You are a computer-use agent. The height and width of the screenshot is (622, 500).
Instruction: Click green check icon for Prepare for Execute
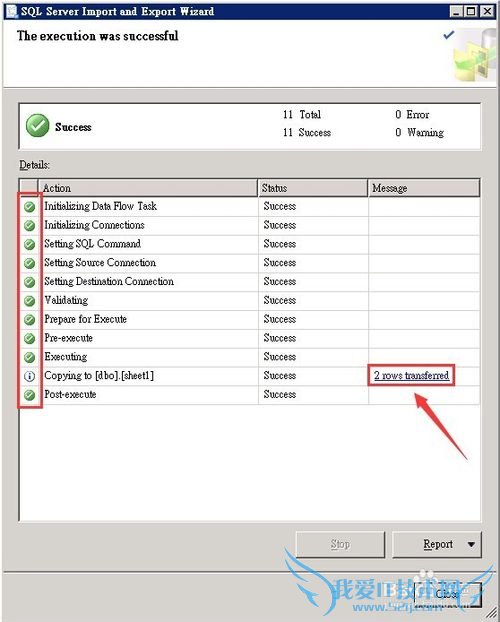[29, 320]
